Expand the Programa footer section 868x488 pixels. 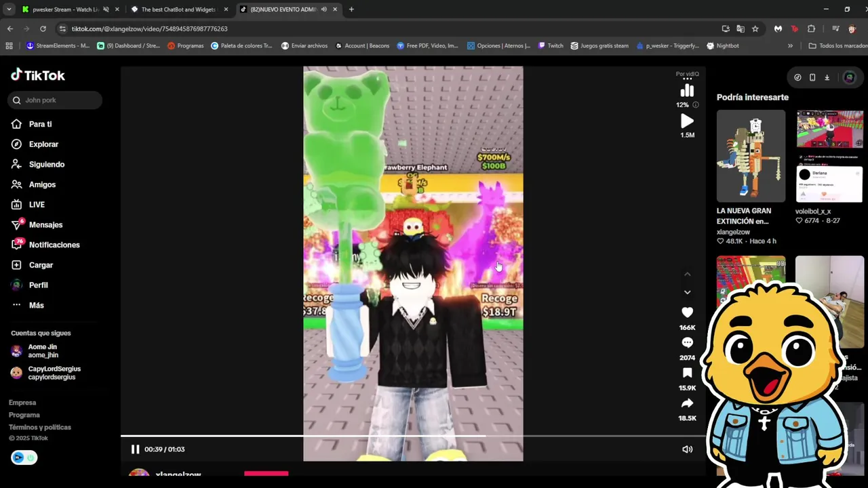pos(24,415)
